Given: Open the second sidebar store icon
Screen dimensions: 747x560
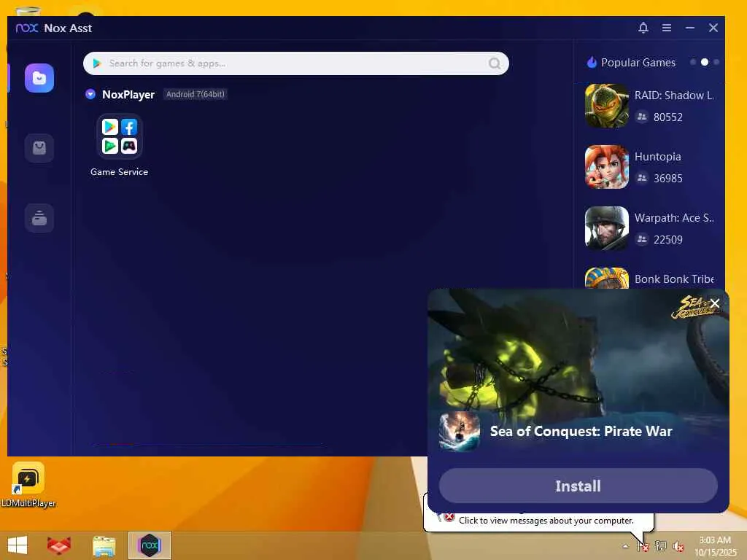Looking at the screenshot, I should [x=39, y=148].
